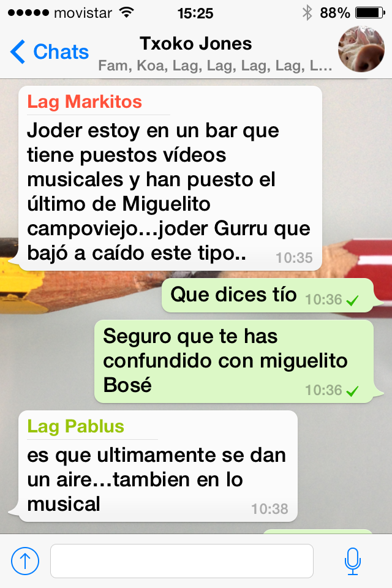Select the 'miguelito Bosé' sent message bubble

(x=234, y=361)
